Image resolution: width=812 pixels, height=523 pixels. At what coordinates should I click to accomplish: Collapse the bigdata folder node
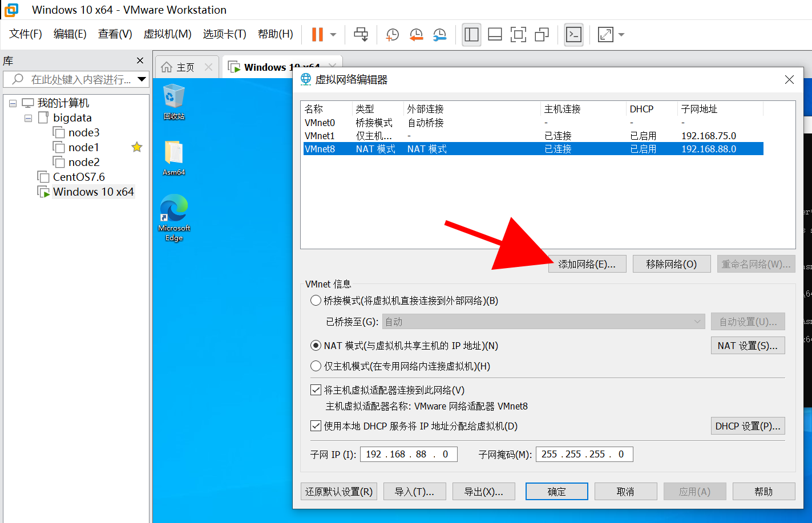[27, 119]
